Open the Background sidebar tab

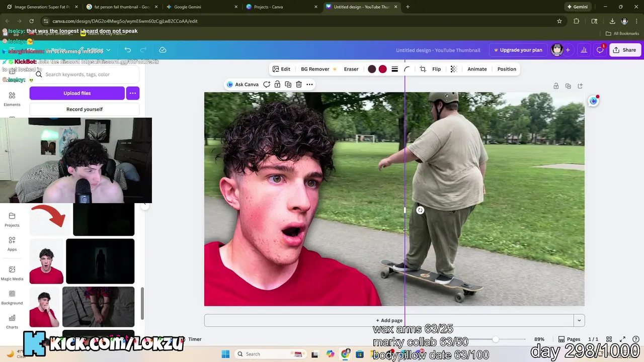click(12, 297)
